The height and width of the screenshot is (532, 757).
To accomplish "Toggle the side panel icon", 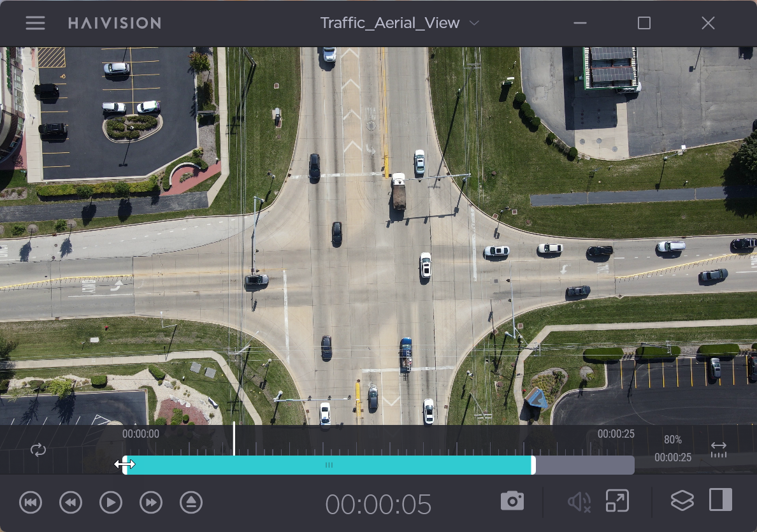I will [x=721, y=500].
